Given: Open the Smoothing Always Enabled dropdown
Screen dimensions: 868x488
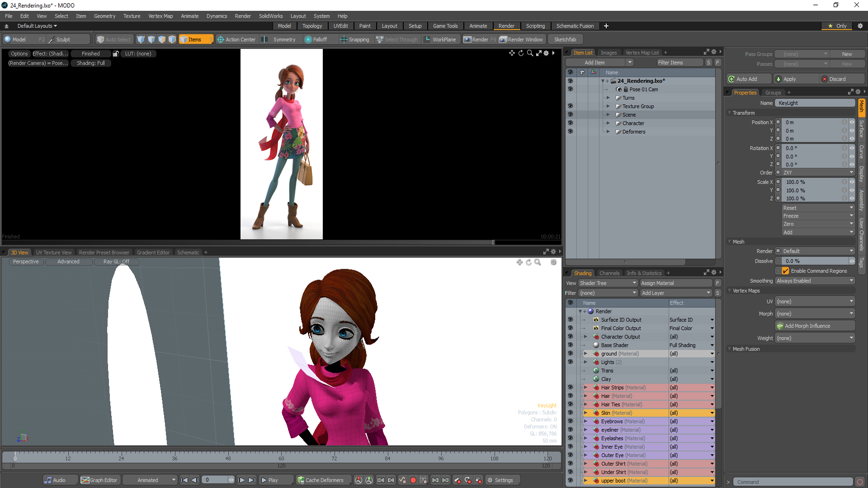Looking at the screenshot, I should coord(815,281).
